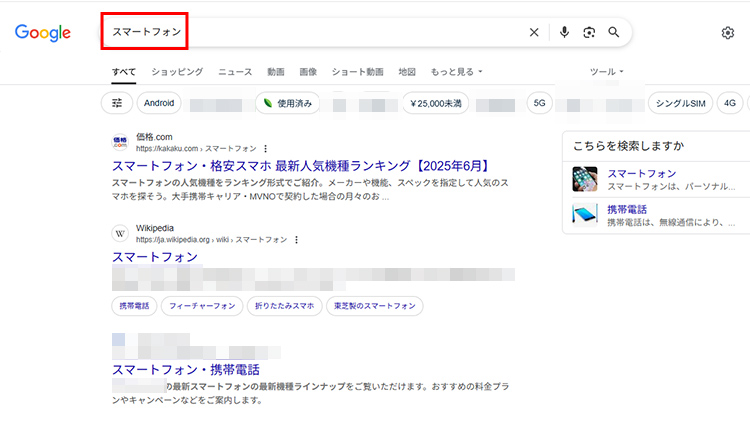
Task: Expand the ツール dropdown
Action: coord(607,72)
